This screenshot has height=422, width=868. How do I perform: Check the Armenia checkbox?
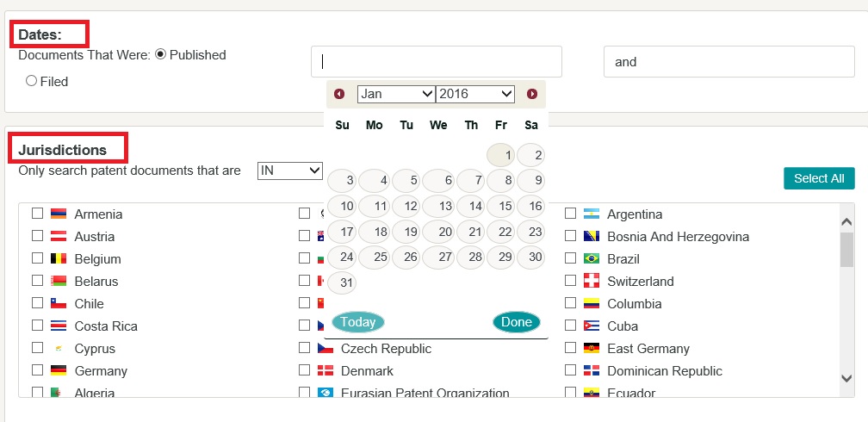tap(38, 214)
